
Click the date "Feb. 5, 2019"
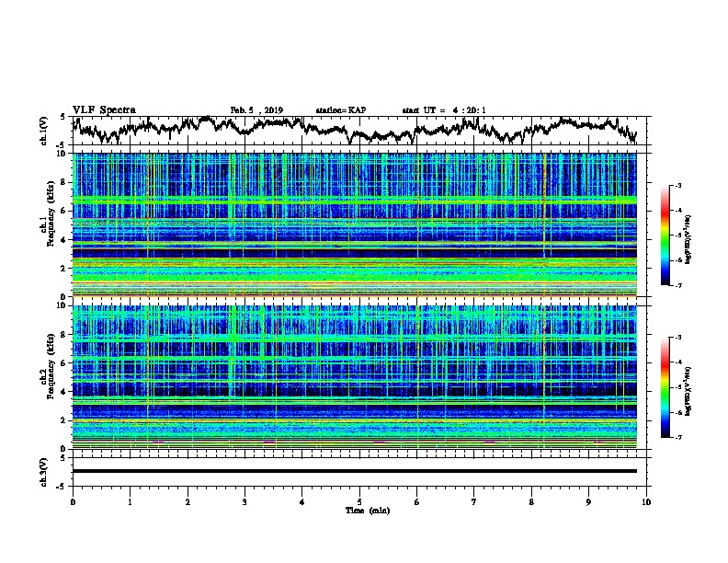[256, 110]
